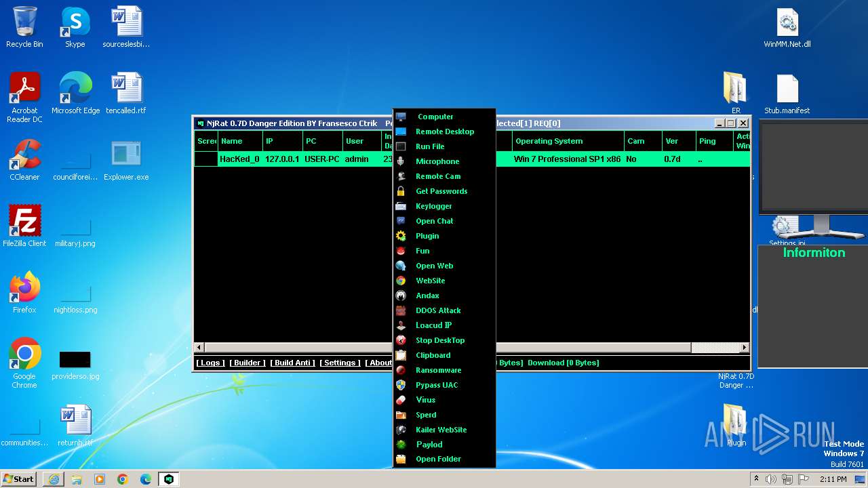Click the pill icon beside Virus entry
The image size is (868, 488).
(x=401, y=400)
